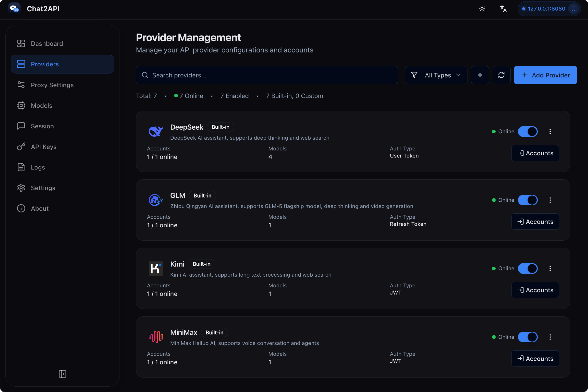
Task: Click the User Token auth type value
Action: click(x=404, y=156)
